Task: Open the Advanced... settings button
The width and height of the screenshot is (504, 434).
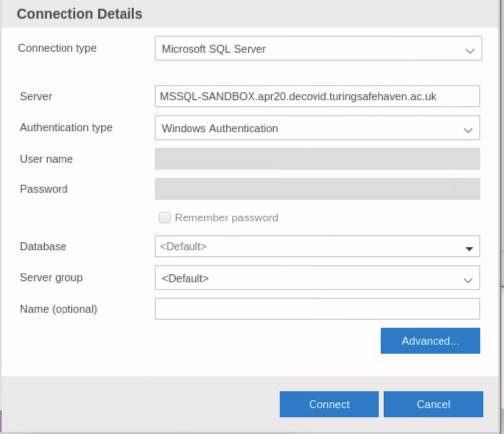Action: click(x=431, y=341)
